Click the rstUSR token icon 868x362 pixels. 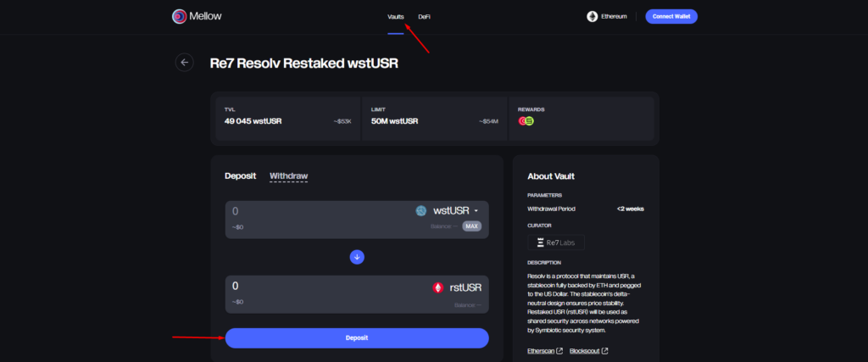point(438,288)
